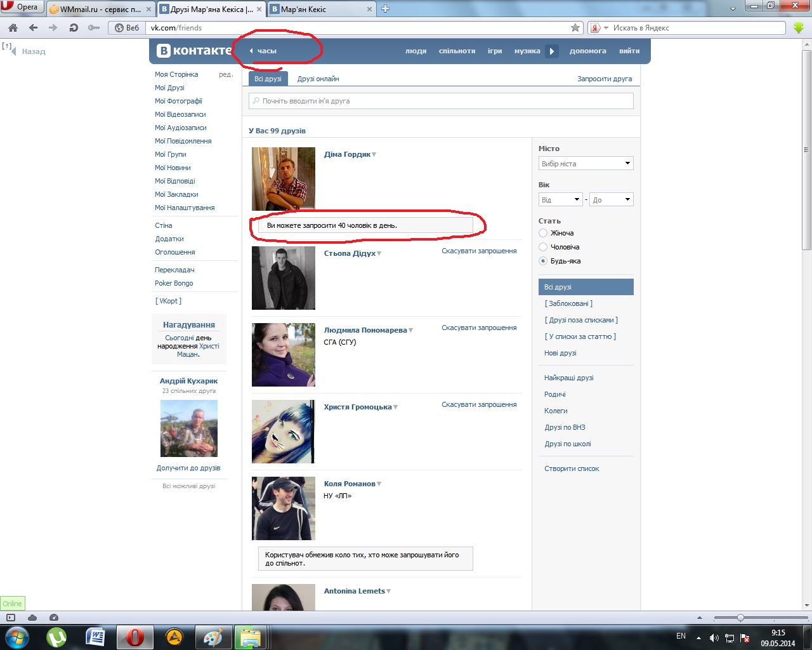This screenshot has height=650, width=812.
Task: Select the Жіноча gender radio button
Action: pyautogui.click(x=543, y=233)
